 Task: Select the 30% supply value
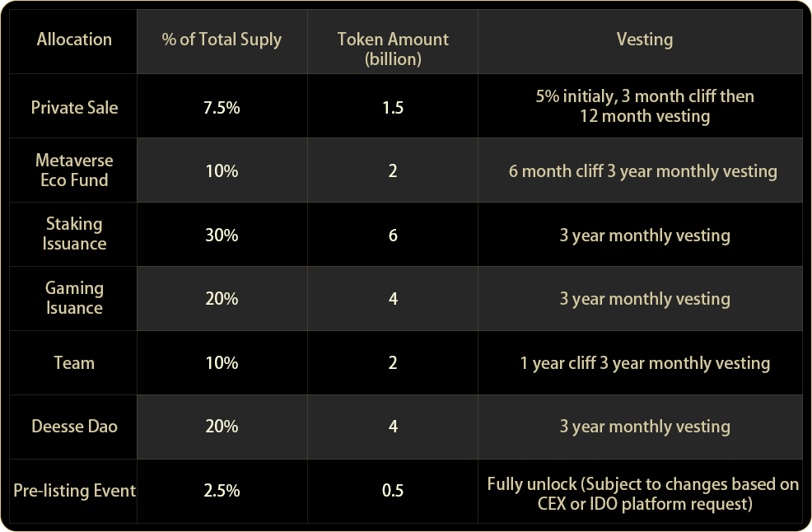(x=222, y=235)
